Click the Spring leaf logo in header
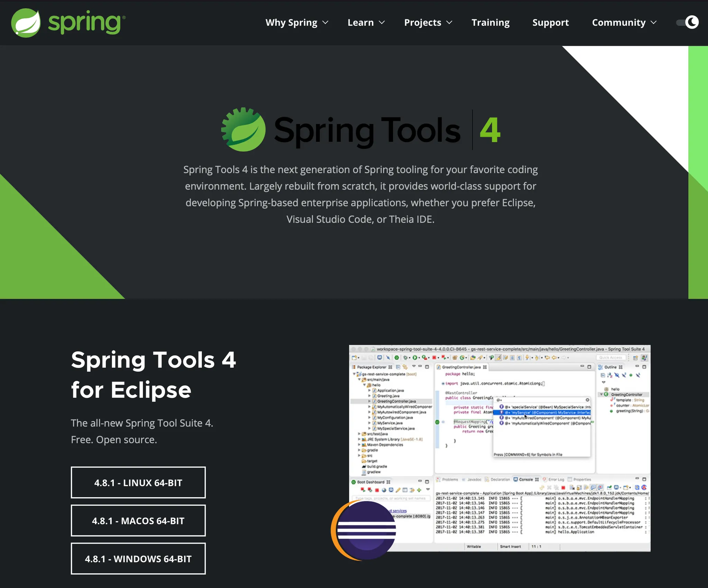708x588 pixels. tap(26, 23)
